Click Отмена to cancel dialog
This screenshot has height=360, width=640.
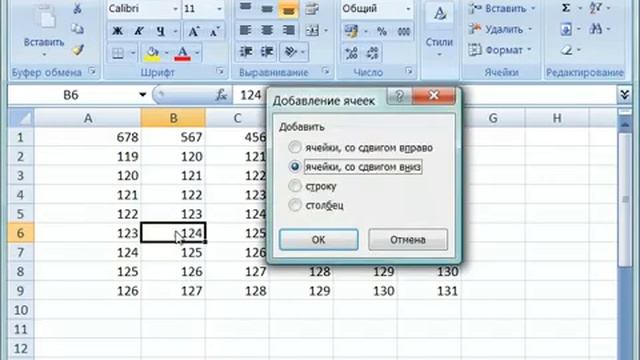coord(408,240)
